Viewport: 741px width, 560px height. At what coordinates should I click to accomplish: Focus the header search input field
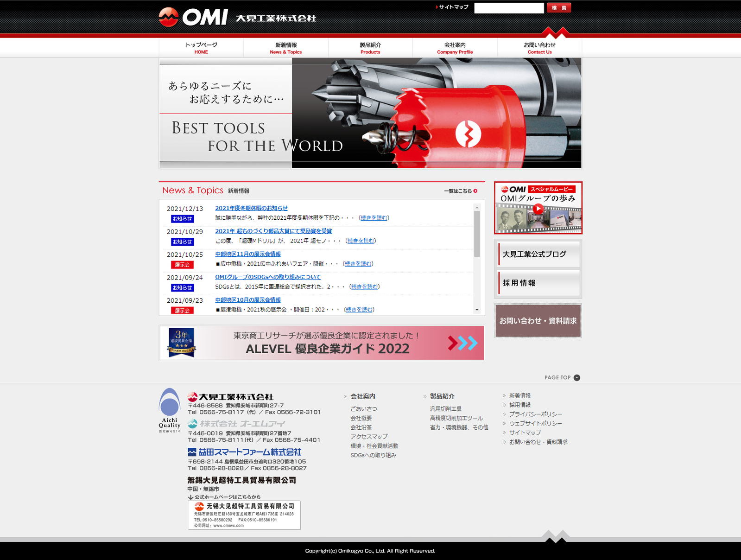coord(509,8)
